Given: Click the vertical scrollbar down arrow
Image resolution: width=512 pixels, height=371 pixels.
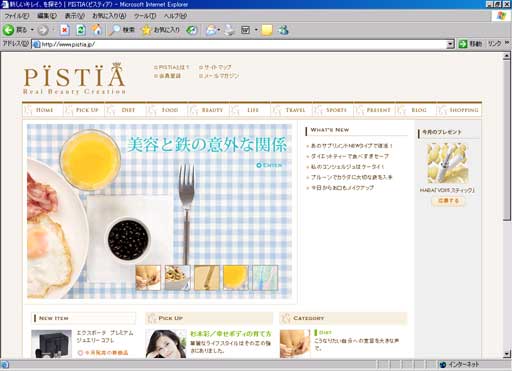Looking at the screenshot, I should coord(507,353).
